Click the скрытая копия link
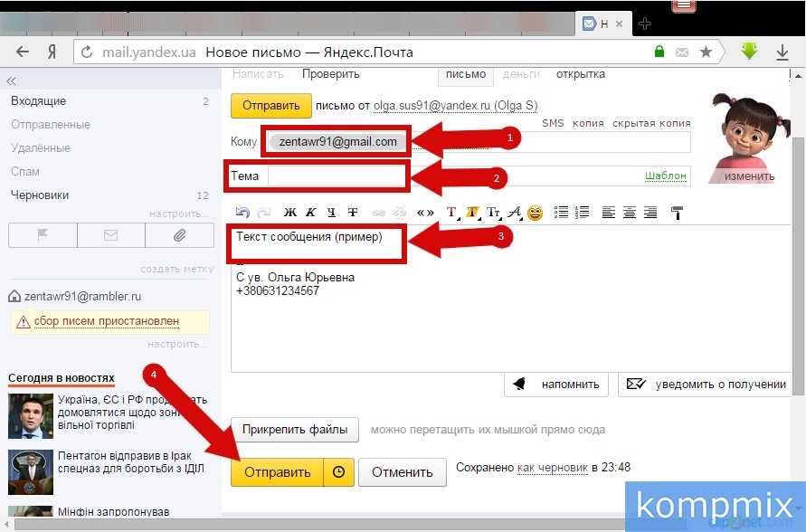The image size is (806, 532). (x=651, y=123)
